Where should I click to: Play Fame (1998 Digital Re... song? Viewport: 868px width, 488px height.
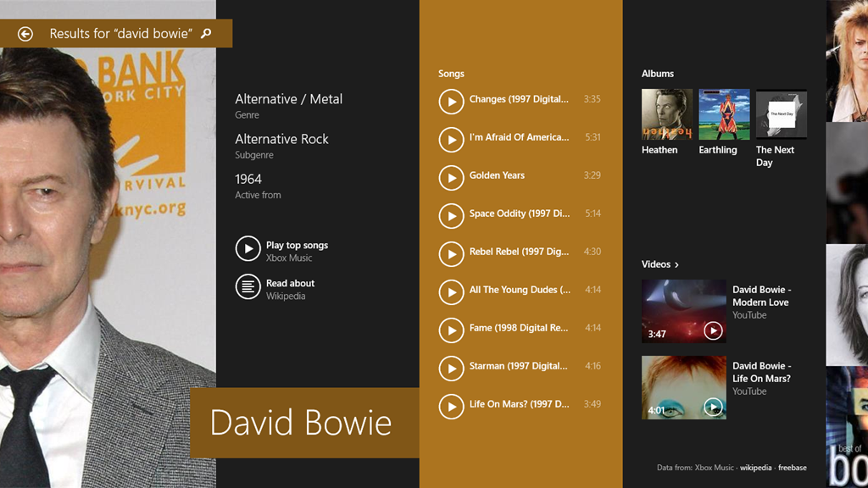pyautogui.click(x=451, y=331)
